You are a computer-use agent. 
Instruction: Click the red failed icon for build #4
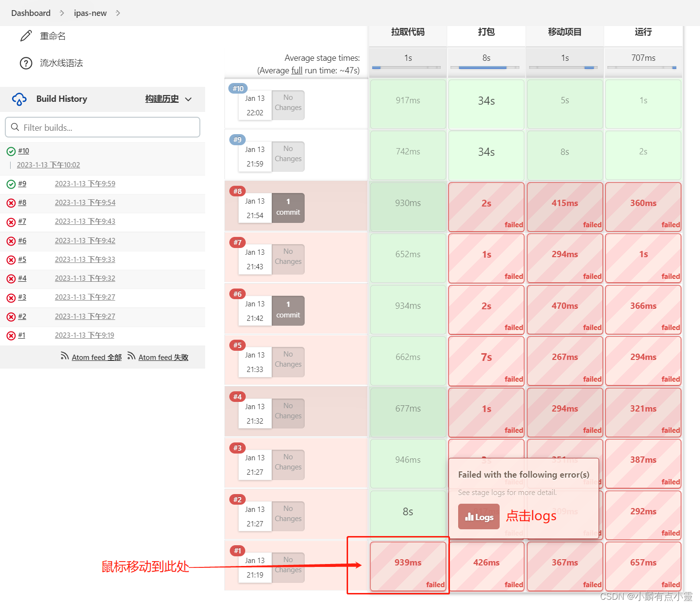click(11, 279)
